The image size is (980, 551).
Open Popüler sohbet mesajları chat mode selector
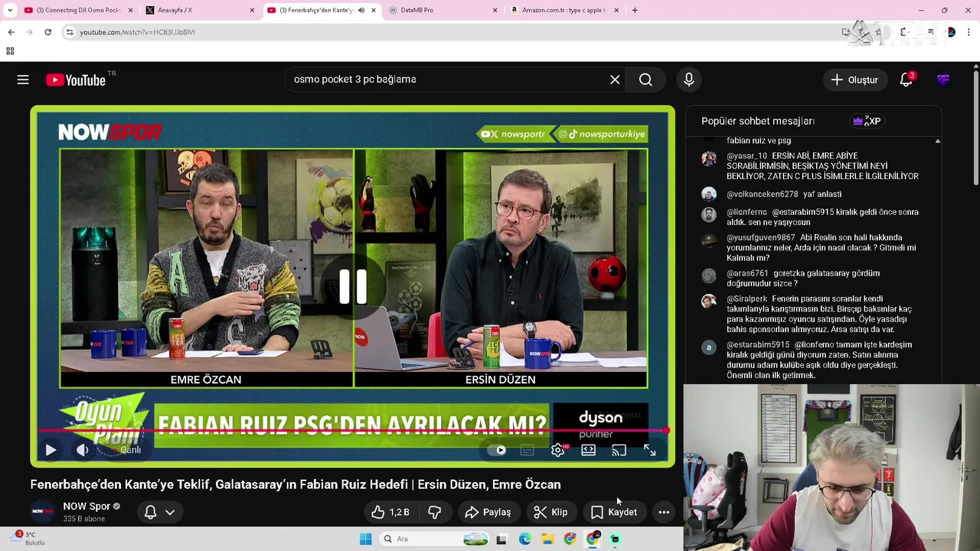pyautogui.click(x=758, y=121)
